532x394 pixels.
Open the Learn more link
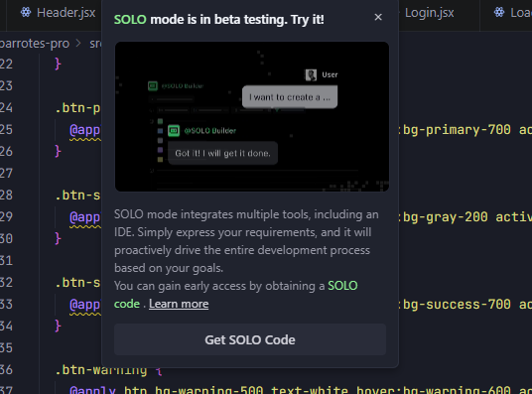pyautogui.click(x=179, y=304)
